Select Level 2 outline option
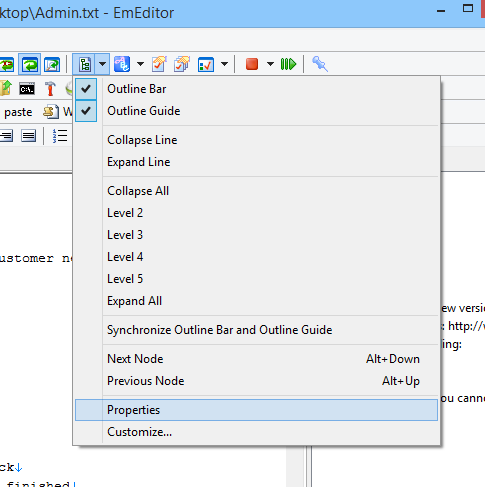Viewport: 485px width, 487px height. tap(256, 213)
